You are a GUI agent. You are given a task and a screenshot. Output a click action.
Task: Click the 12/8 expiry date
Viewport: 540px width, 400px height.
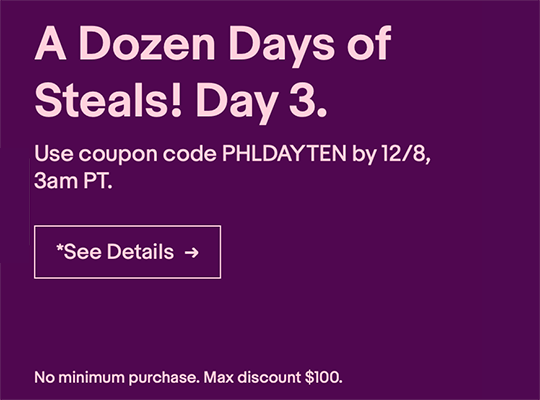coord(404,154)
